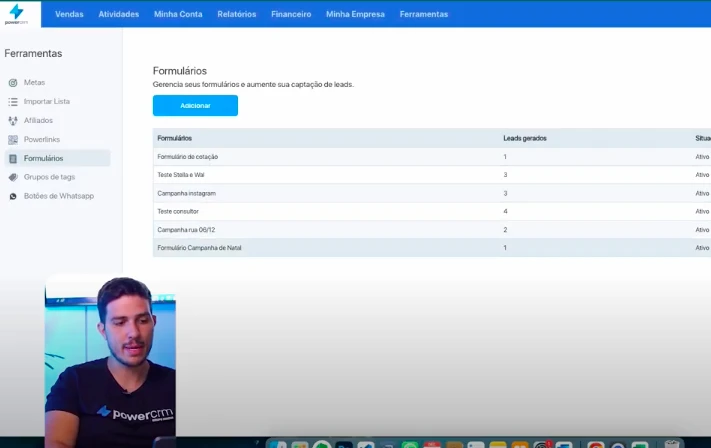Go to Metas in sidebar

tap(34, 83)
